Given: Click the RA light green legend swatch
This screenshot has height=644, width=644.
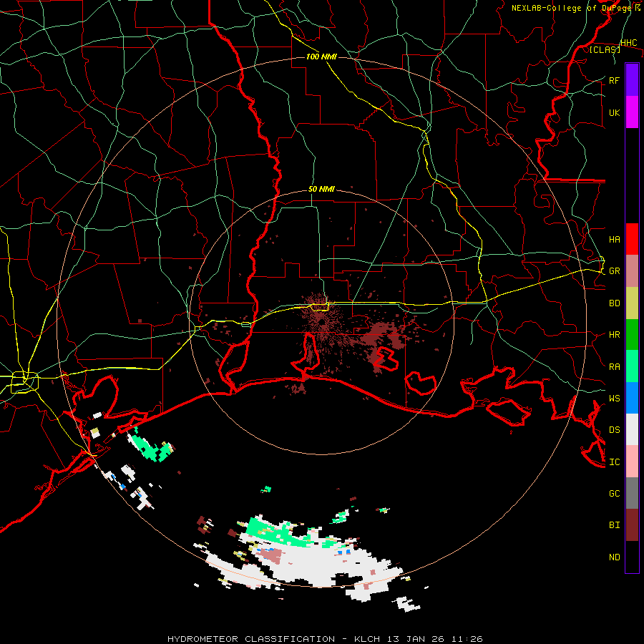Looking at the screenshot, I should point(632,366).
